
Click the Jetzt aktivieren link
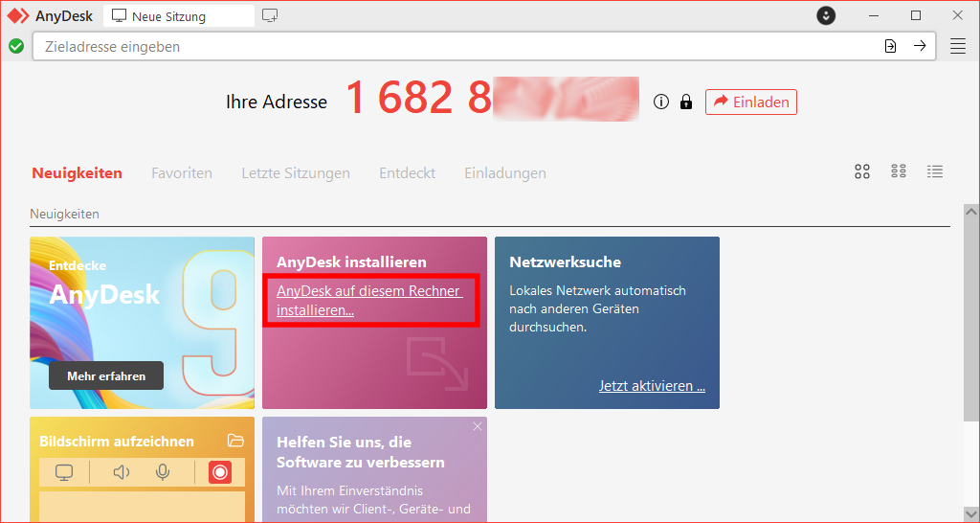(x=652, y=385)
